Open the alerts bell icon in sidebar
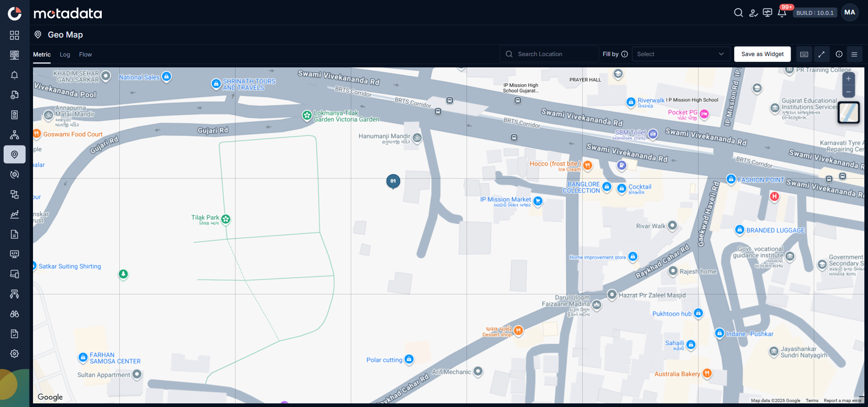 click(14, 75)
